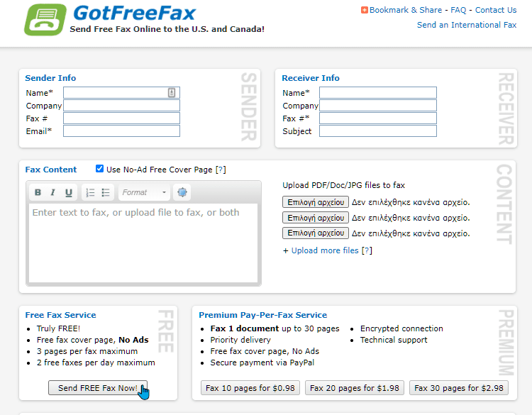Viewport: 532px width, 415px height.
Task: Choose Fax 20 pages for $1.98
Action: point(354,387)
